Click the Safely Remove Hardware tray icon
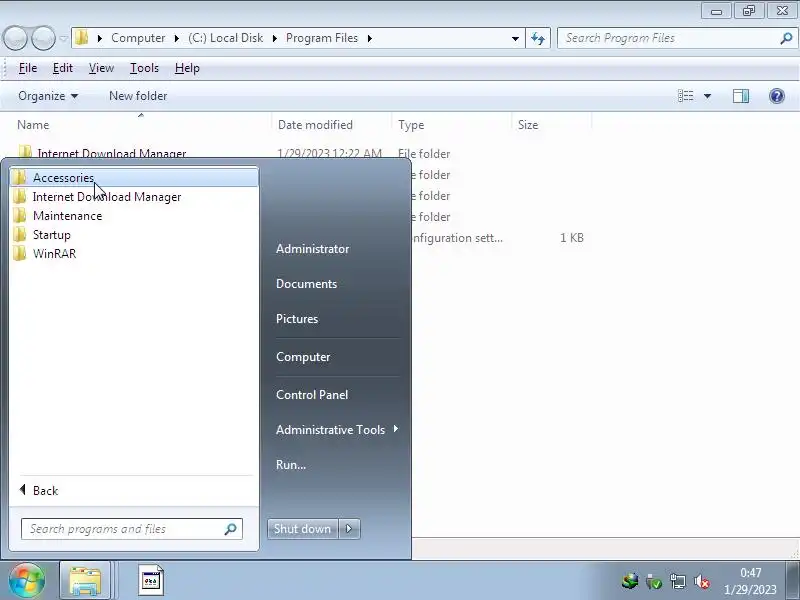Image resolution: width=800 pixels, height=600 pixels. (x=654, y=581)
